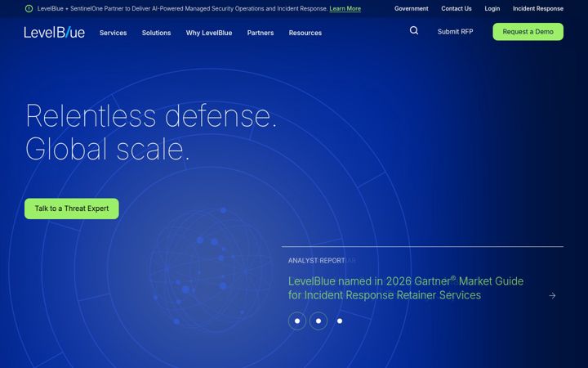The width and height of the screenshot is (588, 368).
Task: Click Talk to a Threat Expert button
Action: click(x=72, y=209)
